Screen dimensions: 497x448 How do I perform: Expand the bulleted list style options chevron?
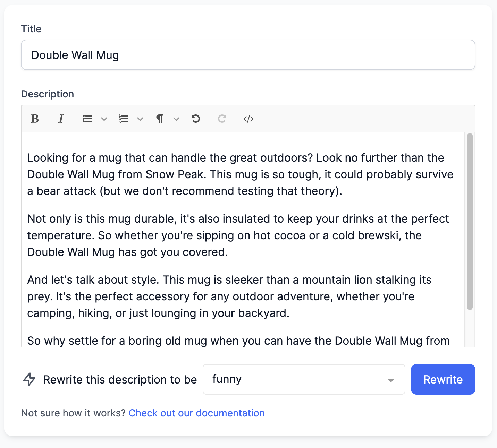(104, 119)
